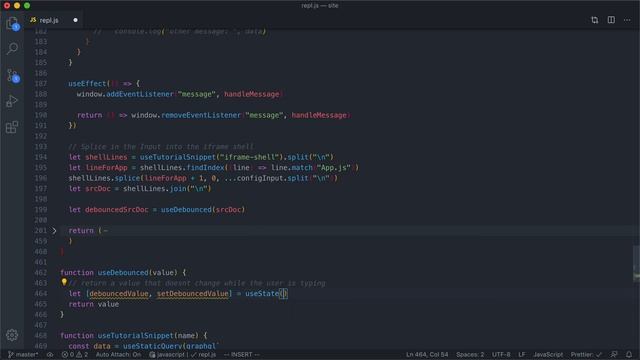Click the editor vertical scrollbar thumb
The image size is (640, 360).
(636, 263)
